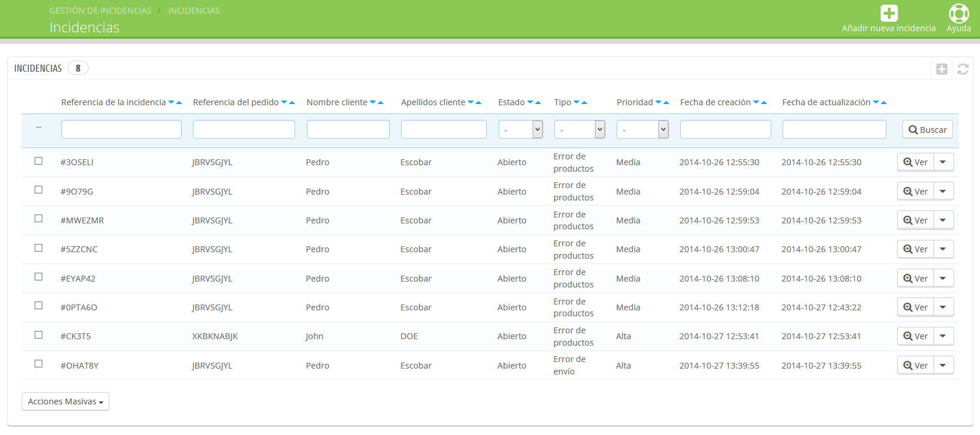Image resolution: width=980 pixels, height=435 pixels.
Task: Check the checkbox for #OHAT8Y
Action: click(x=39, y=364)
